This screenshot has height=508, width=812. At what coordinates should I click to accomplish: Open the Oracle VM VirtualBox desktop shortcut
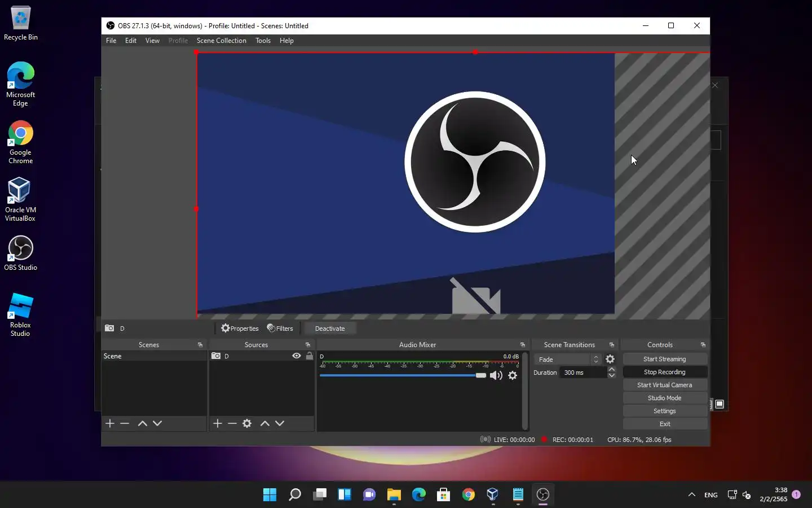[20, 199]
